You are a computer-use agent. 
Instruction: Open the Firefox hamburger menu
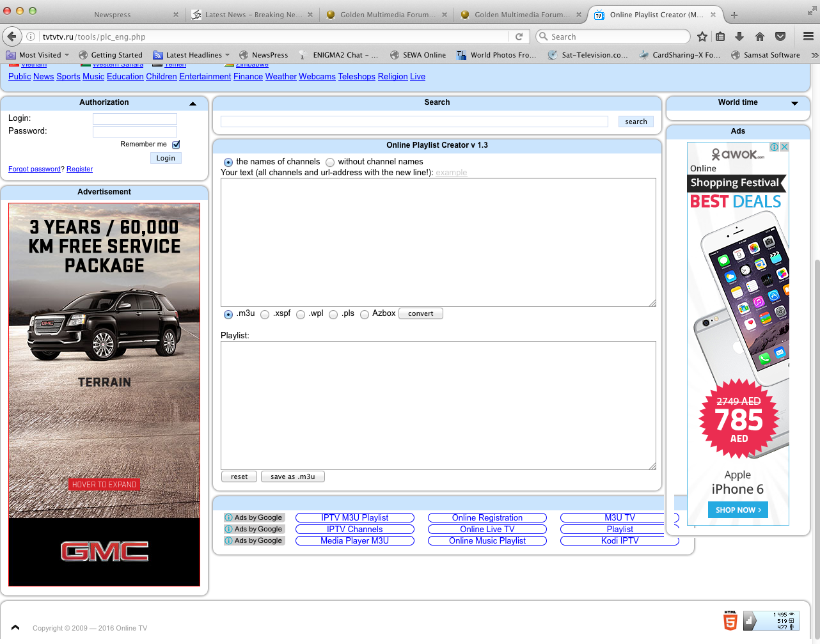pos(808,36)
